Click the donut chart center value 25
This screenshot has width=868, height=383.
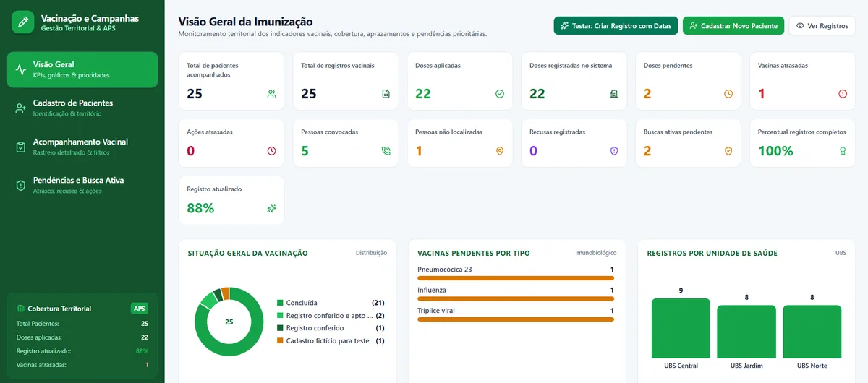tap(229, 322)
